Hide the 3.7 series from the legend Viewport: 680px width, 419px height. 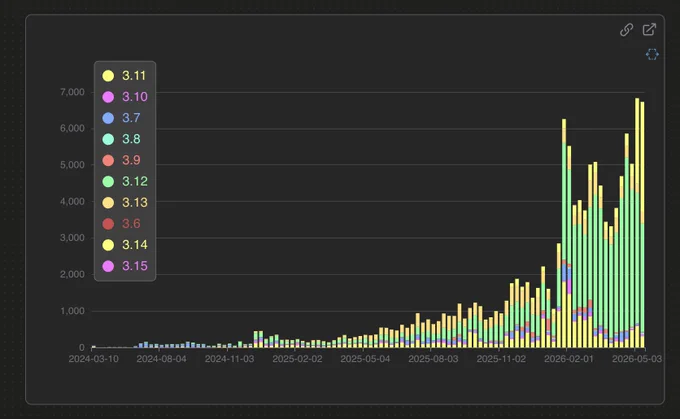121,118
